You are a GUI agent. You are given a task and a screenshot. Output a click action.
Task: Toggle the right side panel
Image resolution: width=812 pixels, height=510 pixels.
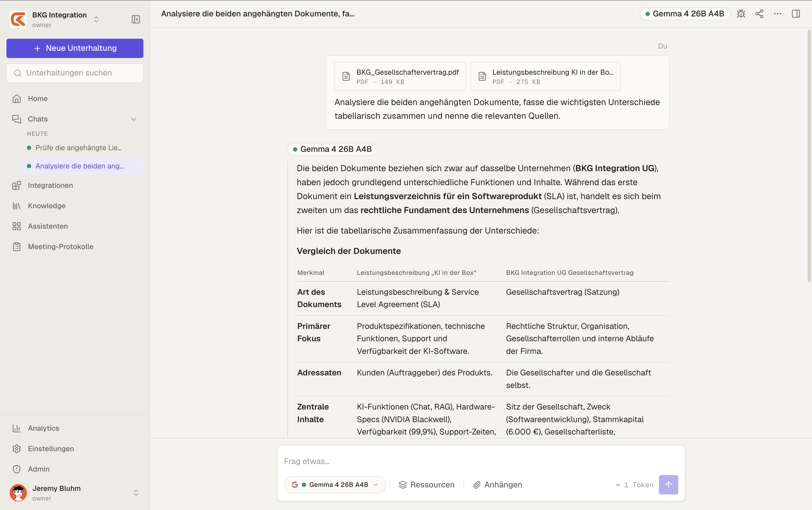point(796,14)
